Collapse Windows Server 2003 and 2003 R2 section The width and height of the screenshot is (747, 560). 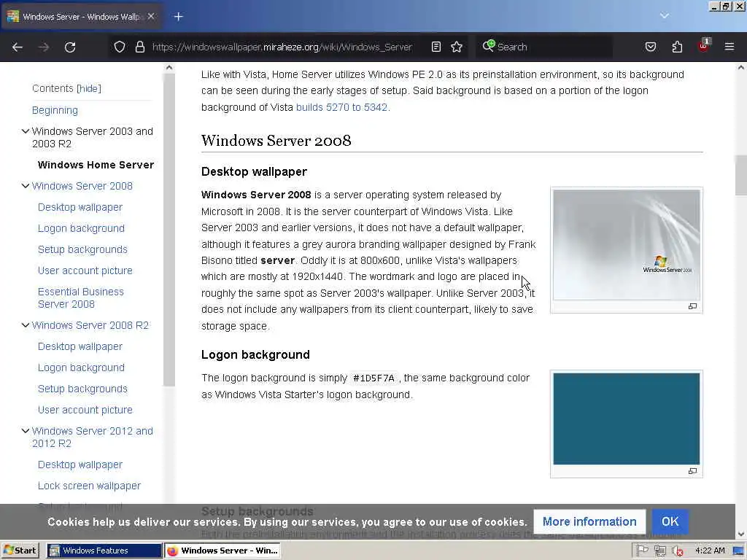(26, 131)
